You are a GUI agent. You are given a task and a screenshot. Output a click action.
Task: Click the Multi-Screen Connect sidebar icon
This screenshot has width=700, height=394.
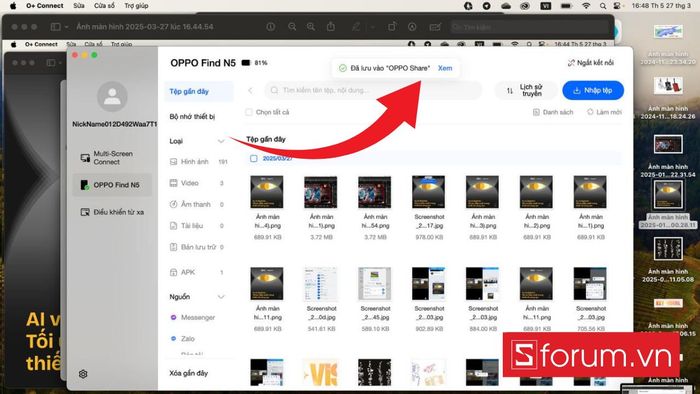point(85,158)
